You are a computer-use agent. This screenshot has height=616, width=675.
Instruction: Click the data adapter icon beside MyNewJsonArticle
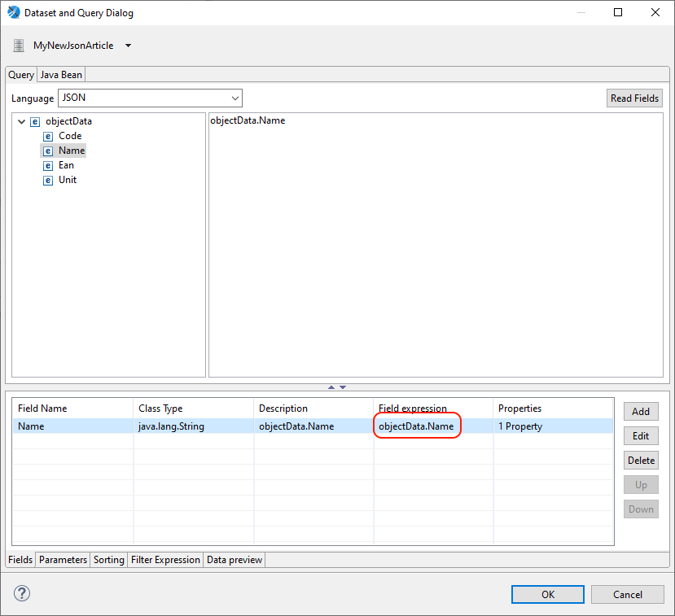(19, 46)
